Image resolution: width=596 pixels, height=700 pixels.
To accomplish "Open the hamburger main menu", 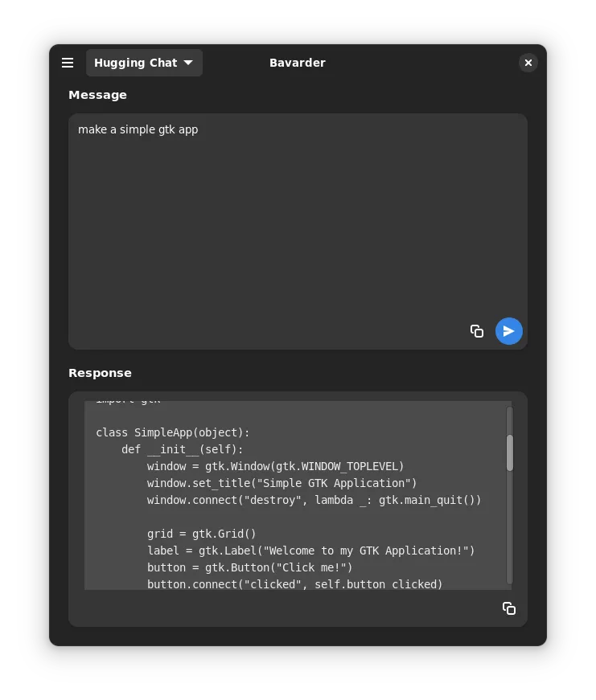I will tap(68, 63).
